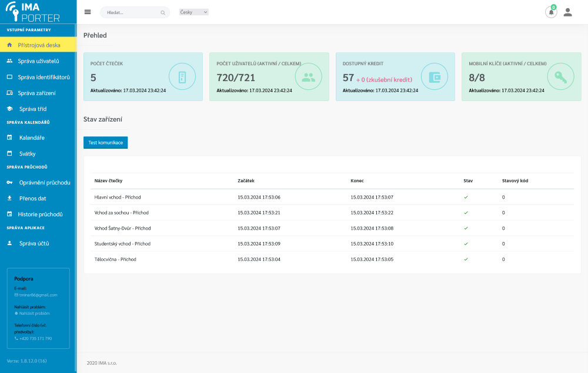Click the green status check for Hlavní vchod
The height and width of the screenshot is (373, 588).
point(466,197)
